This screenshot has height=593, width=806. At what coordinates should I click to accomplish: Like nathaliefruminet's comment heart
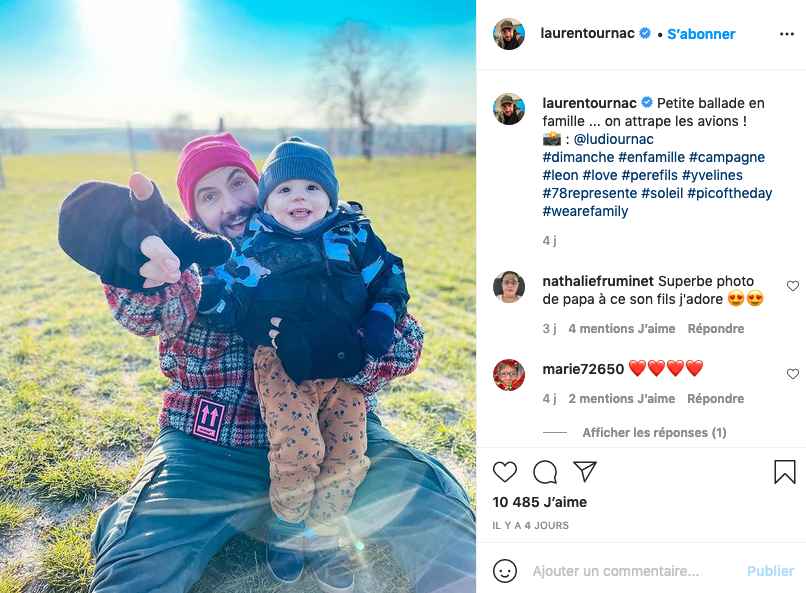tap(793, 286)
